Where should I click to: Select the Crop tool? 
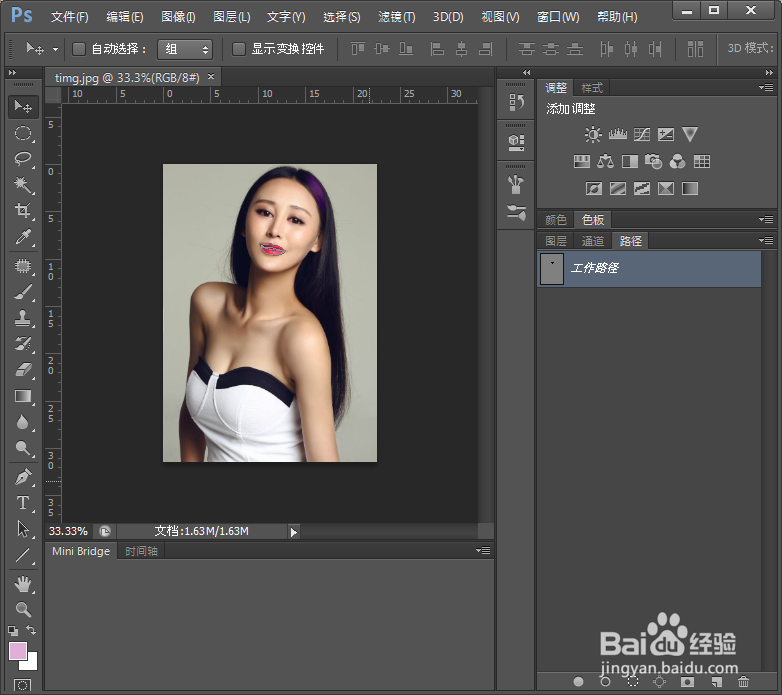click(23, 210)
